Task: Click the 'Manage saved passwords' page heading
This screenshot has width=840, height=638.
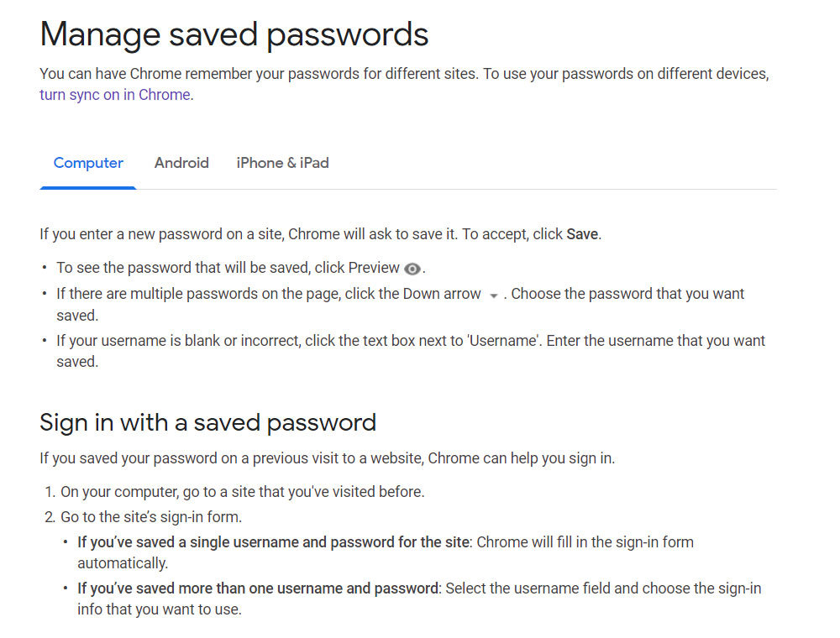Action: coord(234,34)
